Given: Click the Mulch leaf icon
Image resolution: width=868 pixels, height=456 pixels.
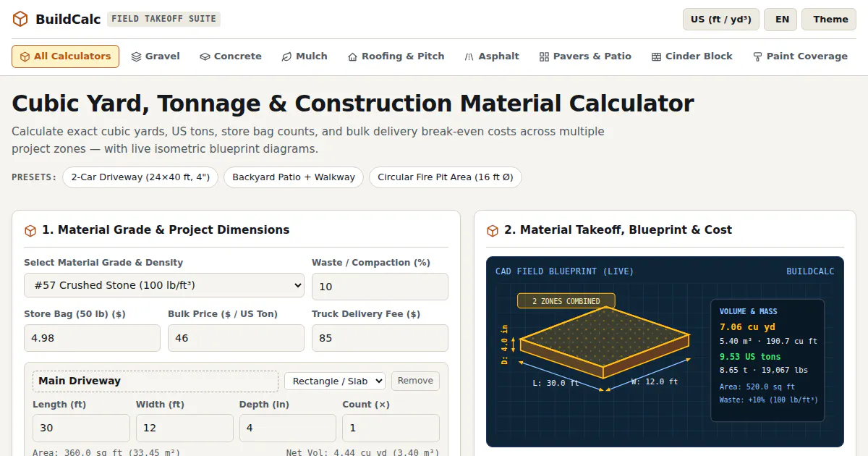Looking at the screenshot, I should 286,56.
